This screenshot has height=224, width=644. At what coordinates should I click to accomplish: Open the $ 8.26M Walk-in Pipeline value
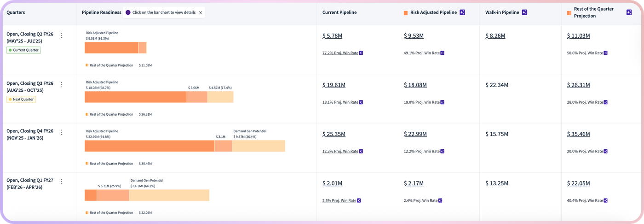tap(495, 35)
